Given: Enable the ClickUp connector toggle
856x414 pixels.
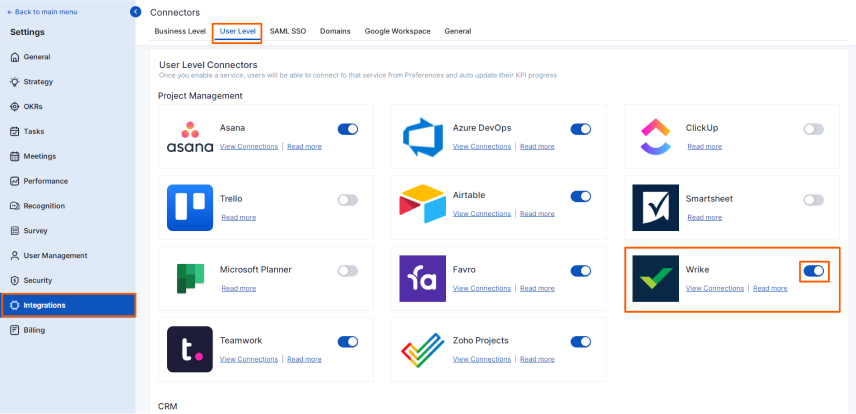Looking at the screenshot, I should click(x=813, y=129).
